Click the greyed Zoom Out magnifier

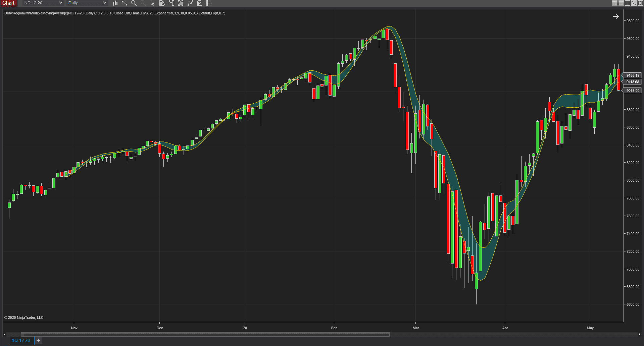click(x=143, y=3)
